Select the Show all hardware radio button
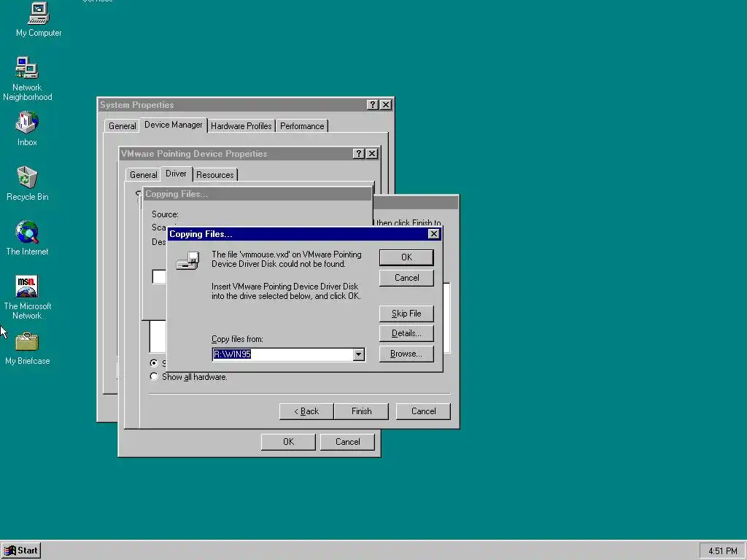The height and width of the screenshot is (560, 747). click(x=153, y=377)
